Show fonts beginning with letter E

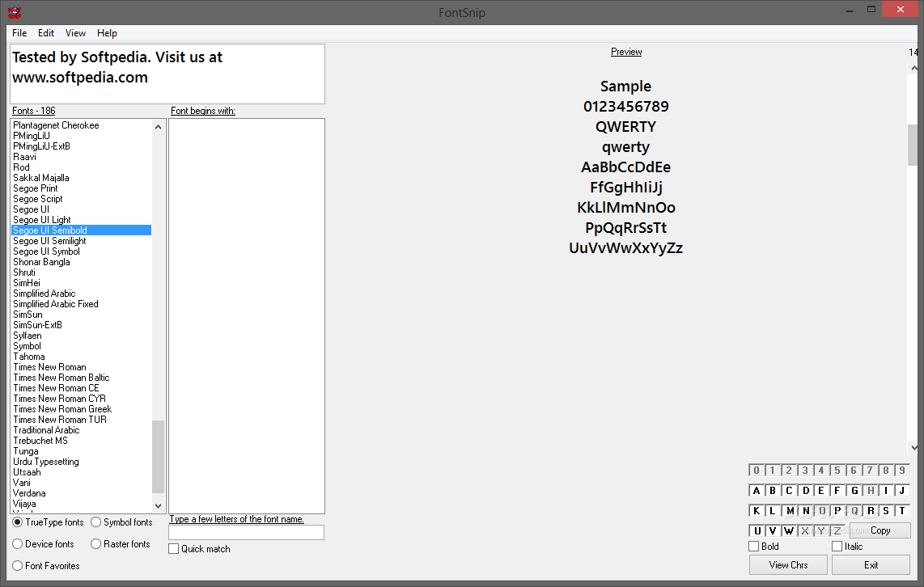(x=821, y=491)
